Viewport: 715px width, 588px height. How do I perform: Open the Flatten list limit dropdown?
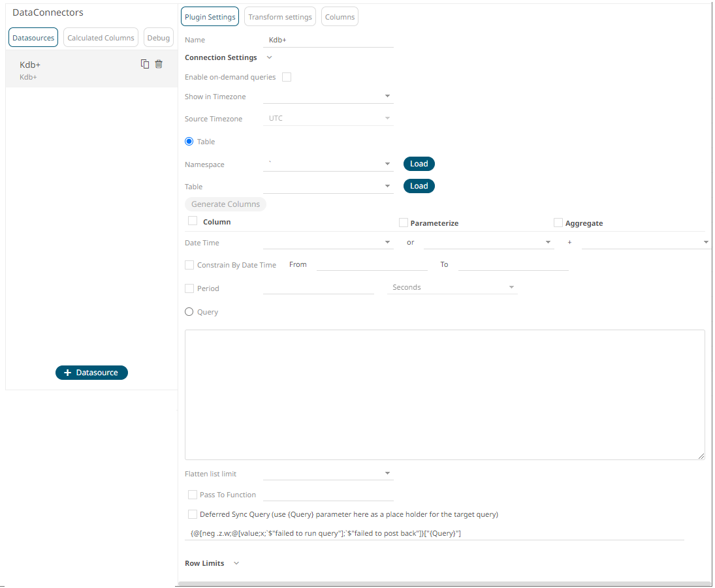click(x=328, y=474)
